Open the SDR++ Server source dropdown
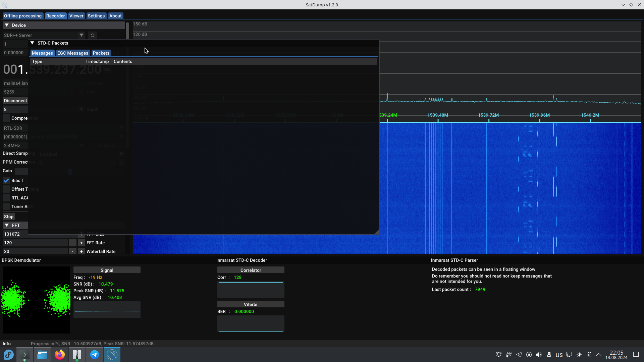This screenshot has width=644, height=362. coord(81,35)
